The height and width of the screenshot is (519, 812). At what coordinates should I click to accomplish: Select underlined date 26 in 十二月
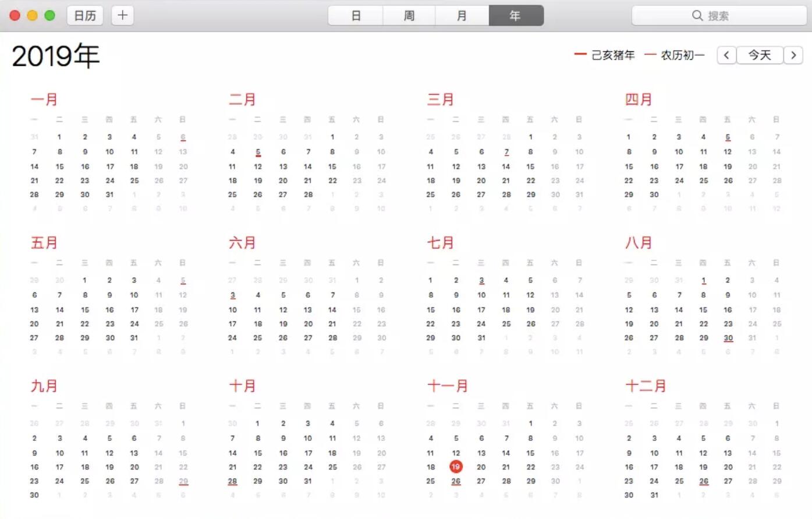click(x=704, y=482)
